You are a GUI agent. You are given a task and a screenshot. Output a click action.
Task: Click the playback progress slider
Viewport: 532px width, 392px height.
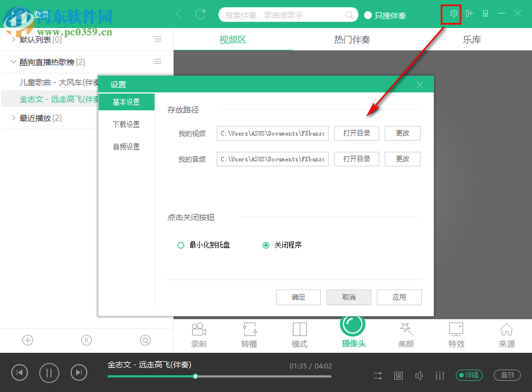(x=195, y=376)
